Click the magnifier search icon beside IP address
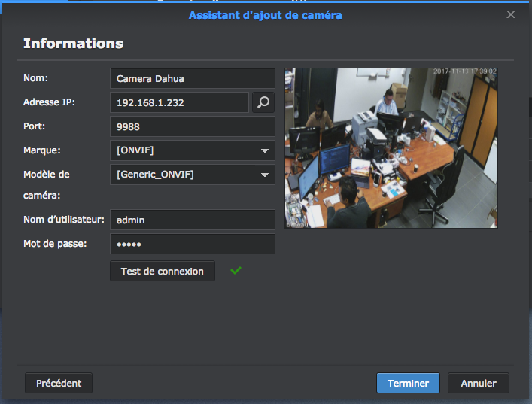Image resolution: width=532 pixels, height=404 pixels. pos(263,102)
